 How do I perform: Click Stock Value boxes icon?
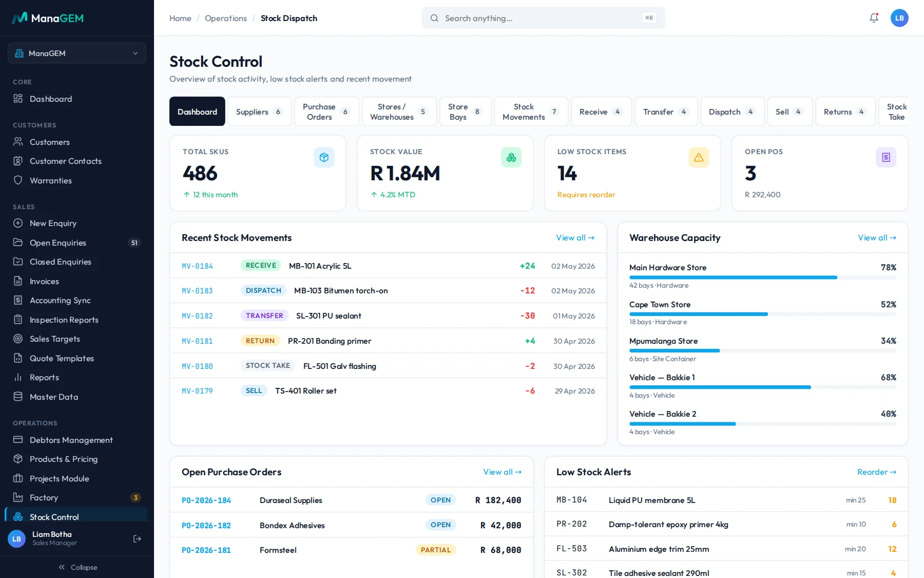511,157
